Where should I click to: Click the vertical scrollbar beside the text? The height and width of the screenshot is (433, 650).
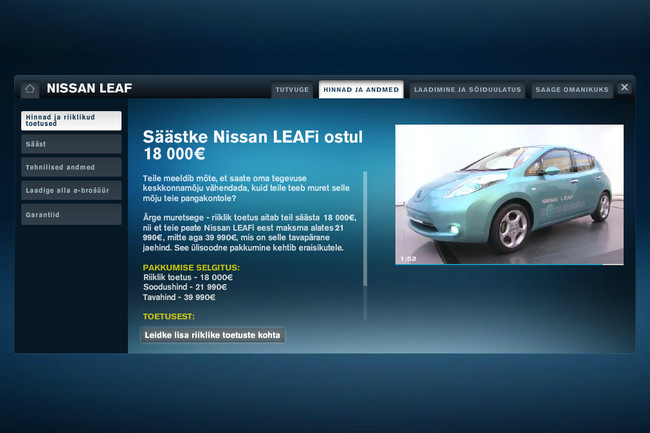pos(365,228)
